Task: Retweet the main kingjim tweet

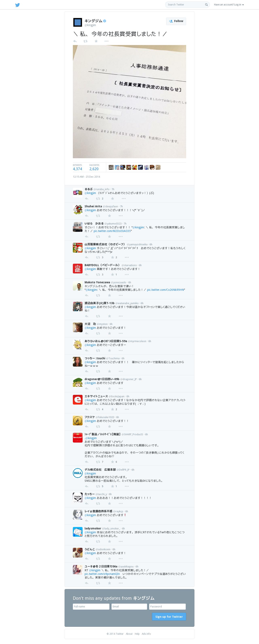Action: (x=85, y=41)
